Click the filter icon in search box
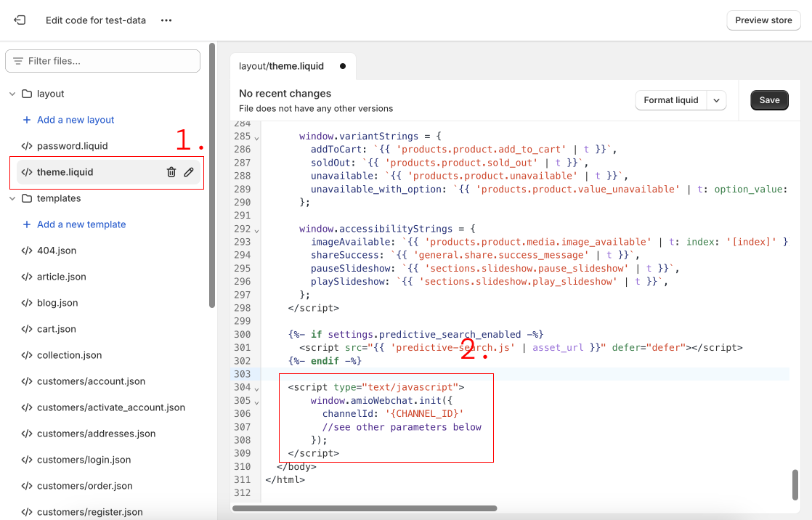 (x=18, y=61)
